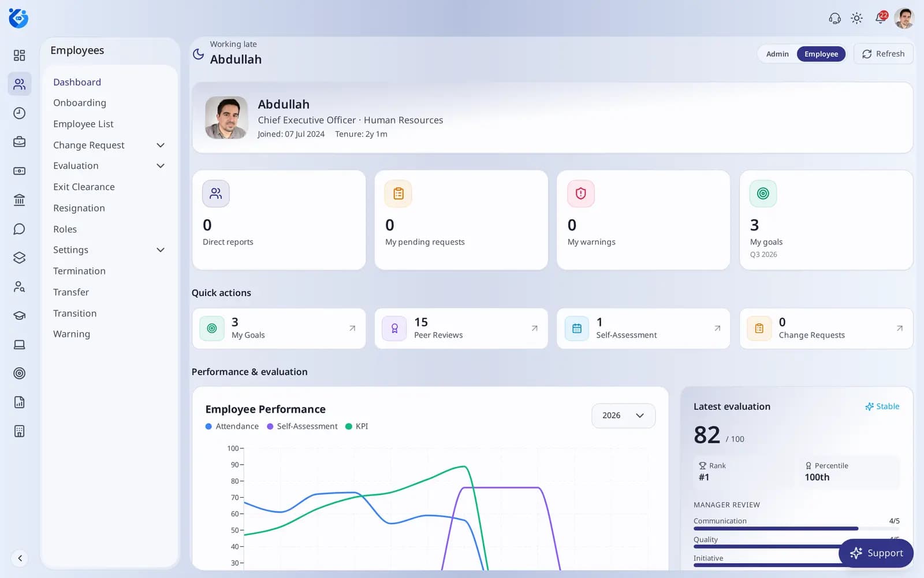Open the stacked layers icon in left rail
The height and width of the screenshot is (578, 924).
(x=19, y=258)
